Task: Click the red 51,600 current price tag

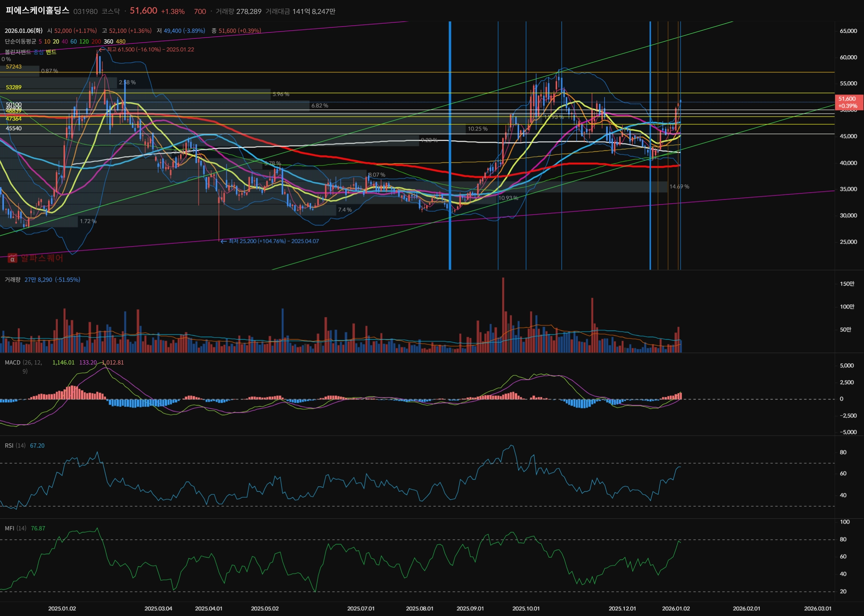Action: coord(848,102)
